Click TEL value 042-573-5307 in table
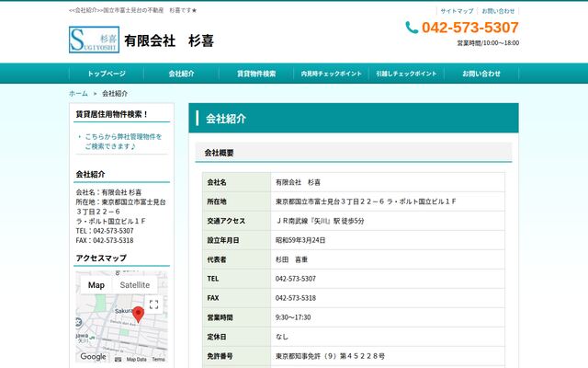The image size is (588, 368). click(296, 279)
